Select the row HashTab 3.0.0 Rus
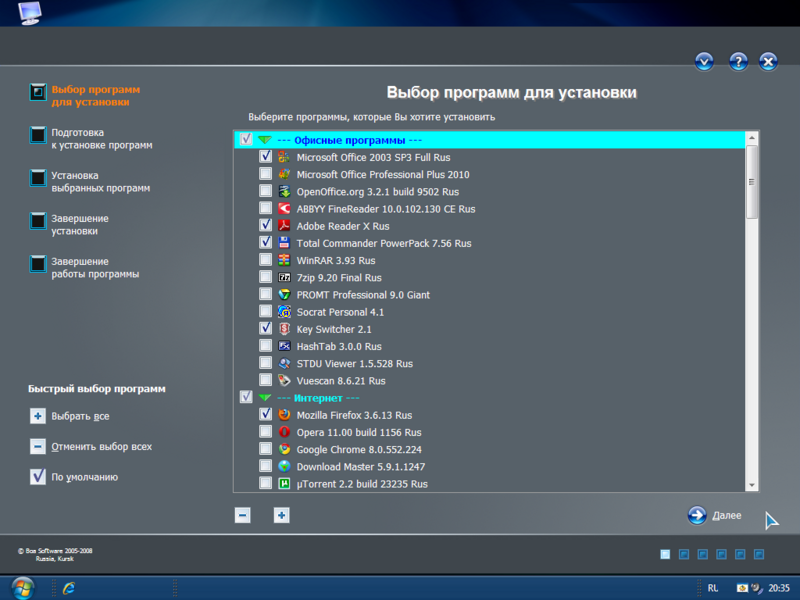Image resolution: width=800 pixels, height=600 pixels. [489, 346]
